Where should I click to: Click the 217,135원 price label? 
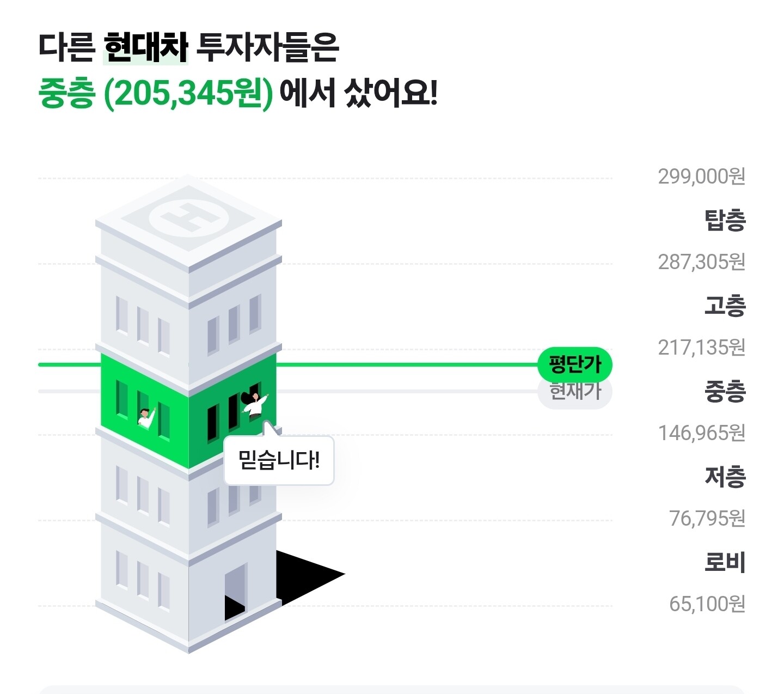[701, 347]
